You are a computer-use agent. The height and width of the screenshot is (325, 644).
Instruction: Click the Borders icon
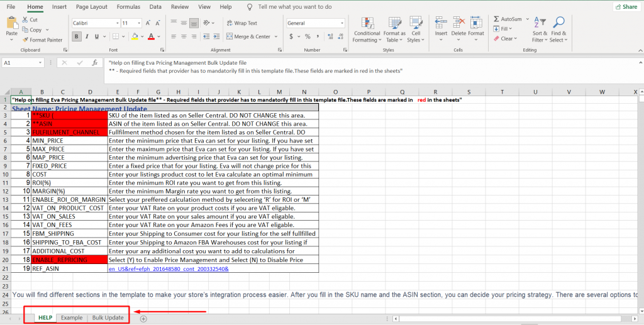tap(116, 36)
